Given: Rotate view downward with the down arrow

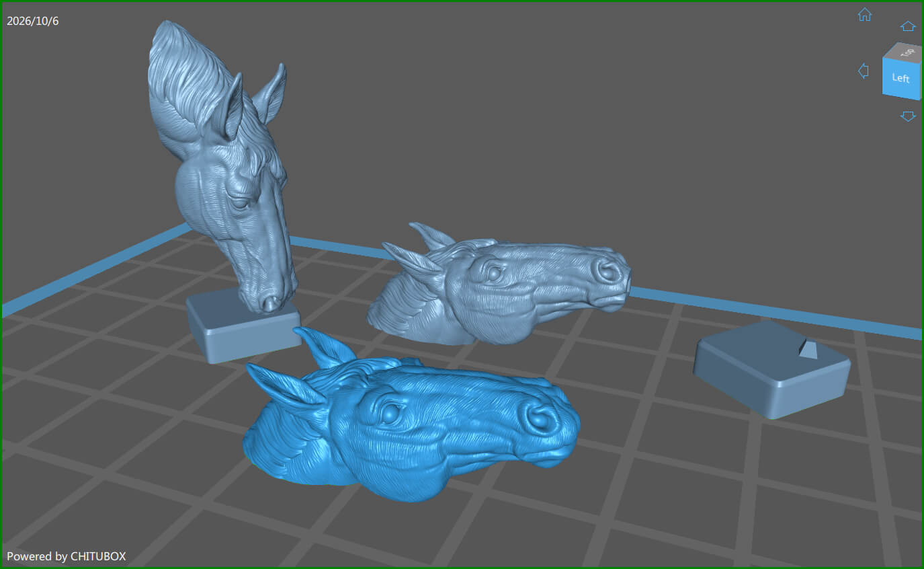Looking at the screenshot, I should click(908, 116).
